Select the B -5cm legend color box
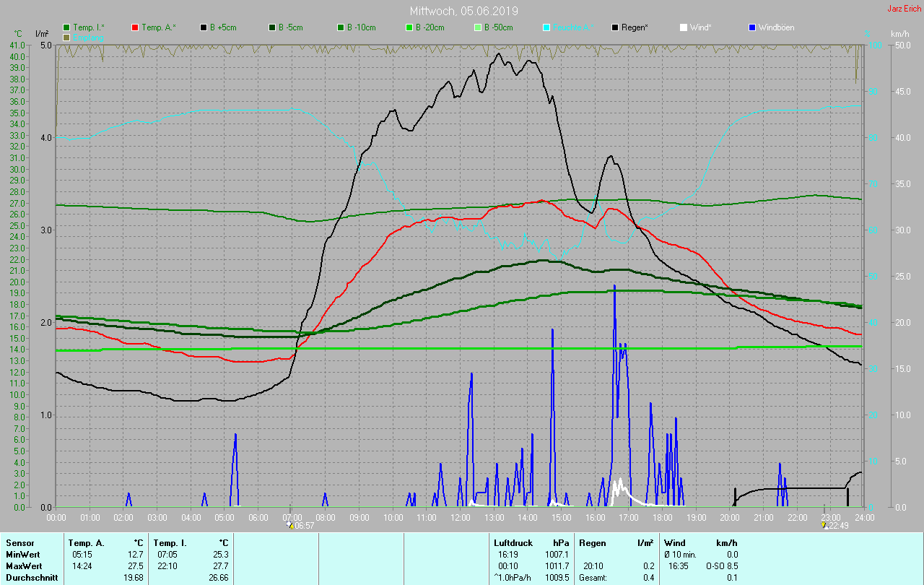This screenshot has height=585, width=924. tap(272, 27)
